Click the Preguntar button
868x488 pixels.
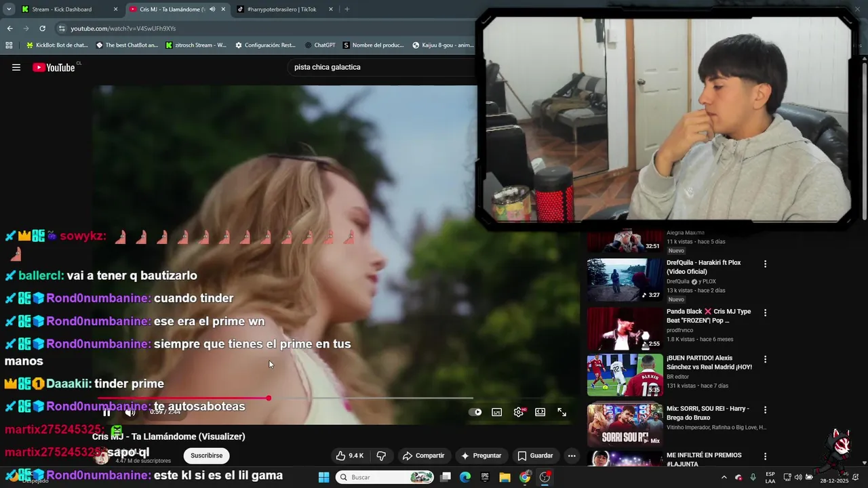point(481,455)
